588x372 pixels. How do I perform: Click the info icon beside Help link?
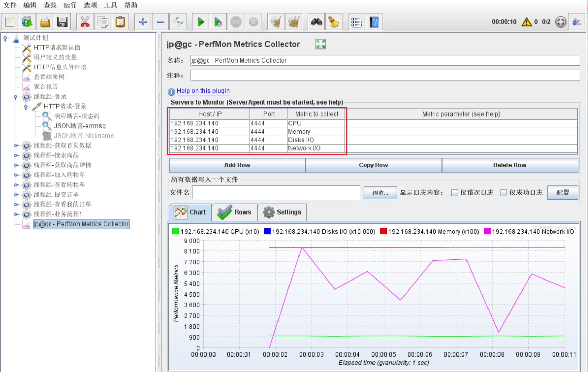[x=171, y=92]
